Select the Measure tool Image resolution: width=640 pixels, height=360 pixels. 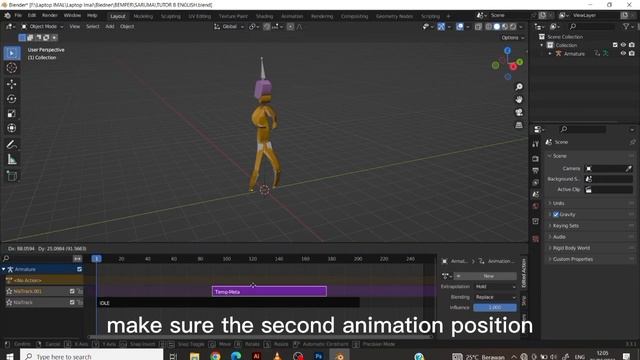[x=11, y=160]
